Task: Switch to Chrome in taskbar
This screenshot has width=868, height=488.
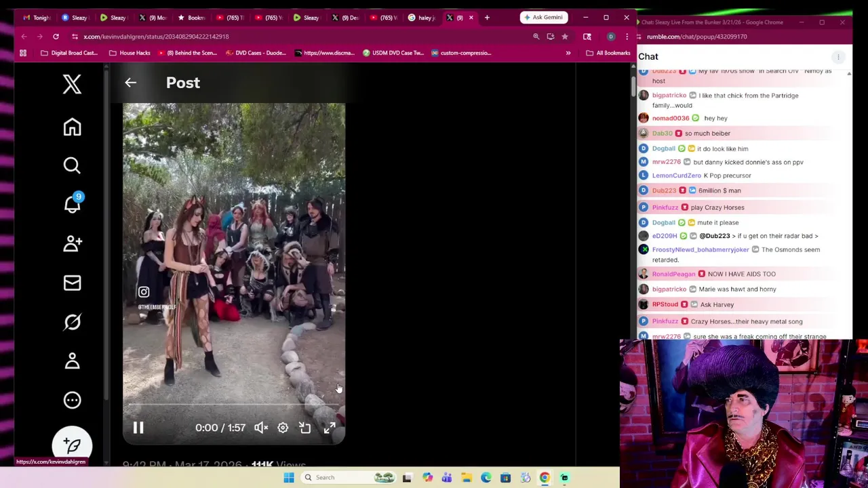Action: 545,478
